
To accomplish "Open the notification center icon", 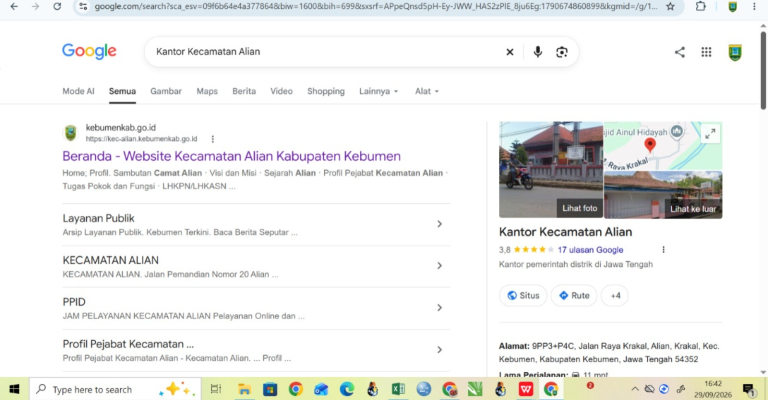I will 749,390.
